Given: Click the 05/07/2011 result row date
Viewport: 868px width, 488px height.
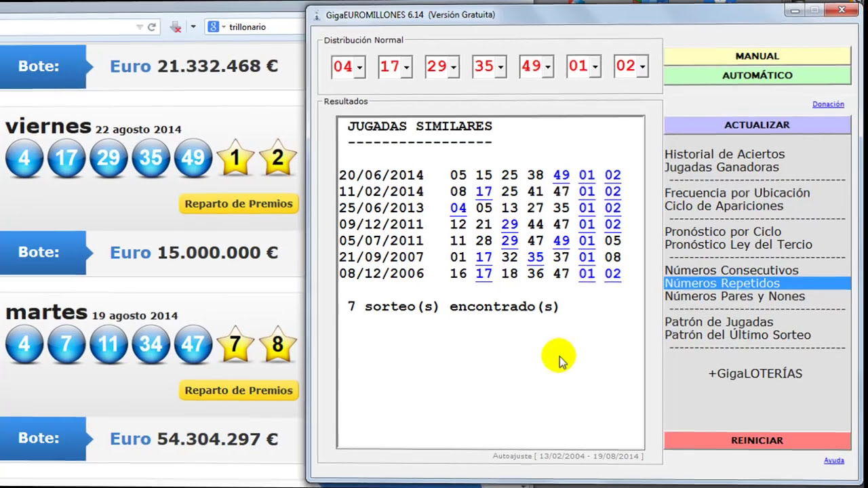Looking at the screenshot, I should [x=381, y=241].
